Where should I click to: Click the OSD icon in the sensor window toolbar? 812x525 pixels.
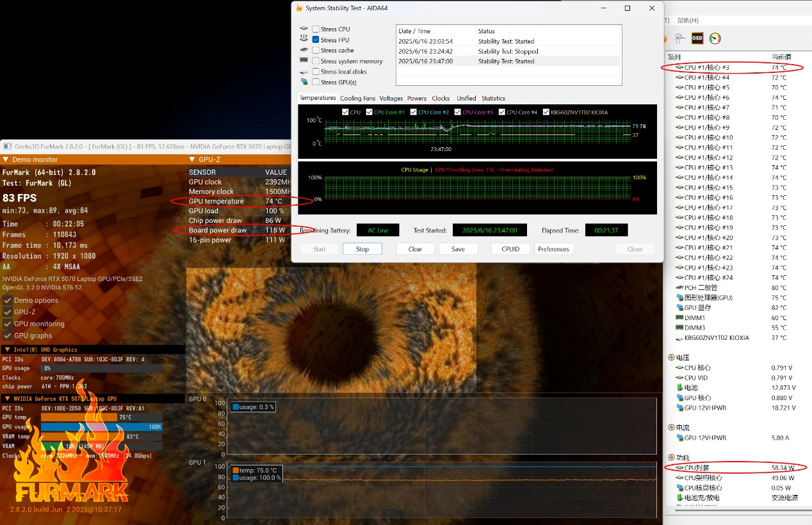pos(697,38)
